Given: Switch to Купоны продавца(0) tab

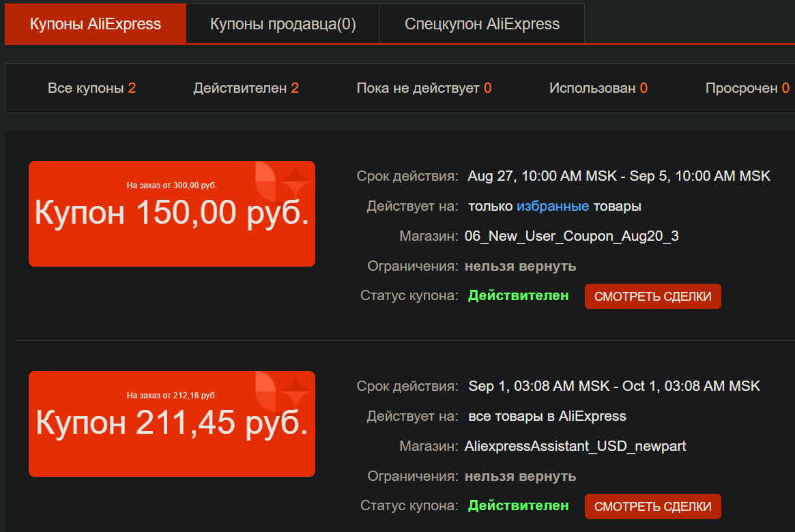Looking at the screenshot, I should [283, 24].
